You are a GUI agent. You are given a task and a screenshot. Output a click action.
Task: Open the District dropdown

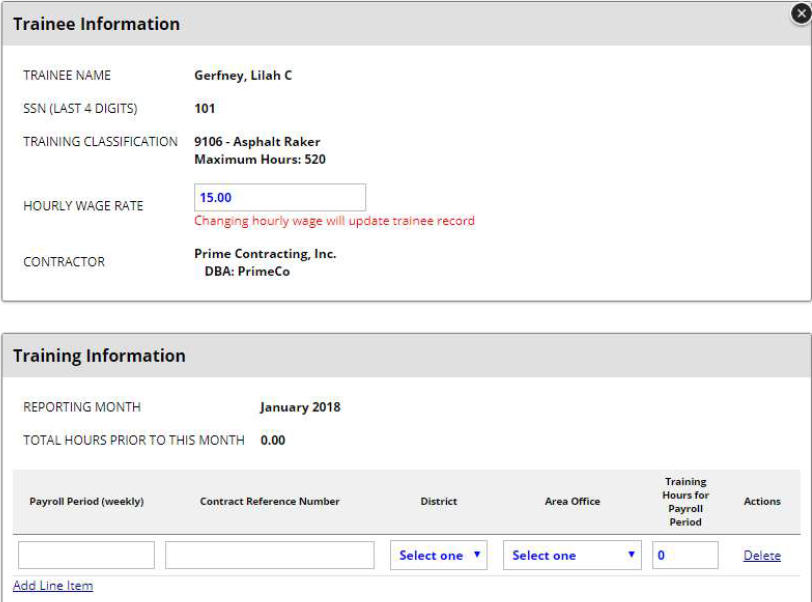tap(438, 555)
